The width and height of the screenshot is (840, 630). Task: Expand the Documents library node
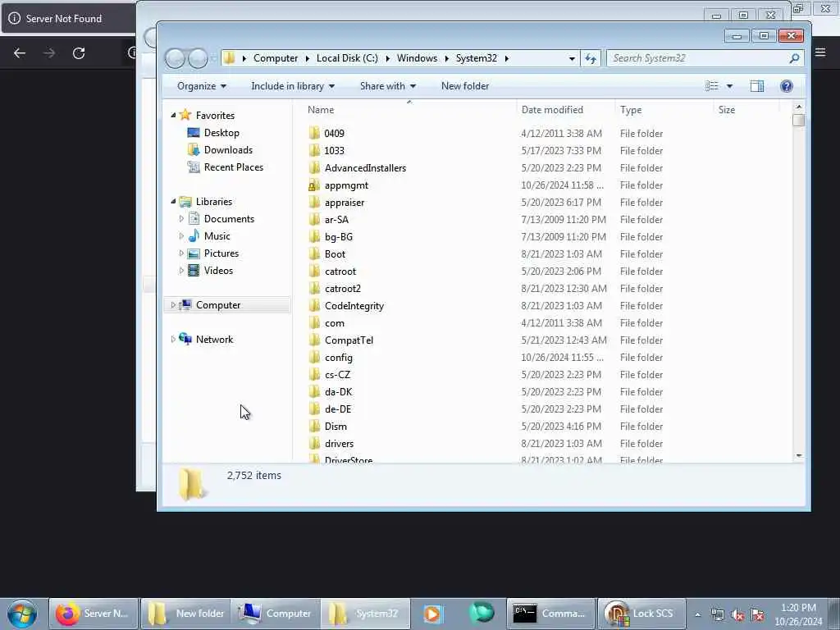(181, 219)
